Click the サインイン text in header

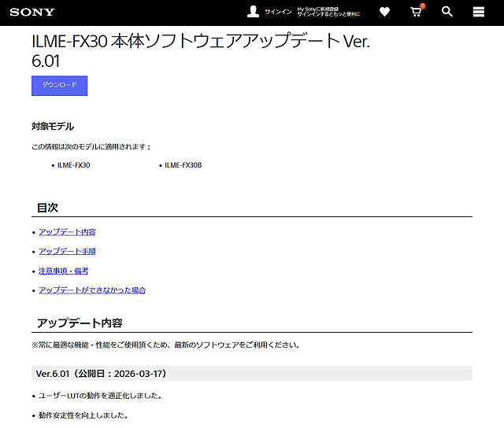pos(278,12)
